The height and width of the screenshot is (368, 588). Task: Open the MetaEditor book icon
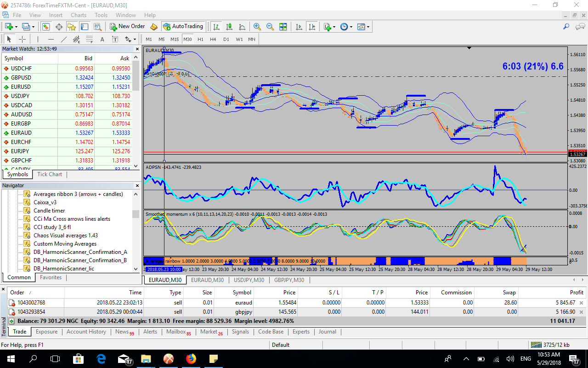tap(154, 27)
